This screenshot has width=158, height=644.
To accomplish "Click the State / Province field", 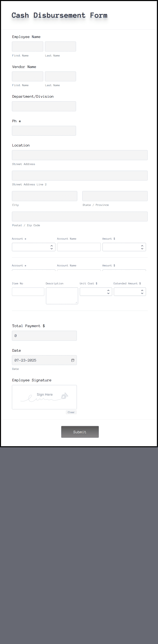I will click(115, 196).
